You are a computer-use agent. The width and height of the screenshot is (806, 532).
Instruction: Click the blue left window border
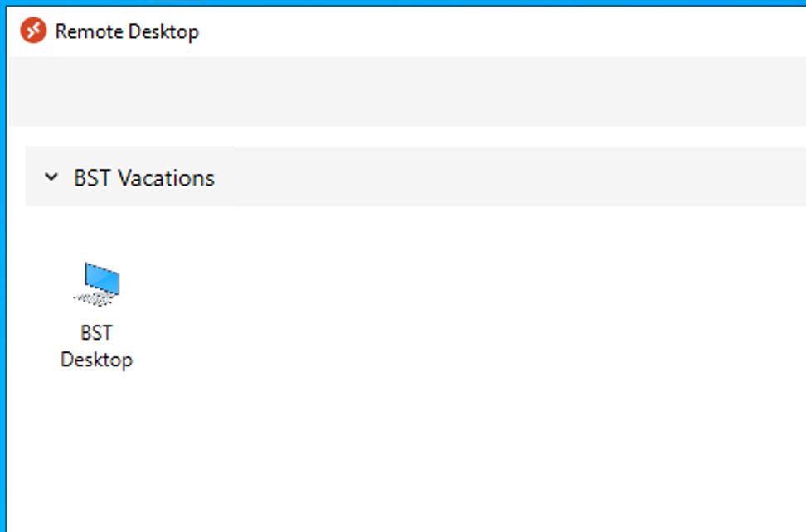(2, 290)
